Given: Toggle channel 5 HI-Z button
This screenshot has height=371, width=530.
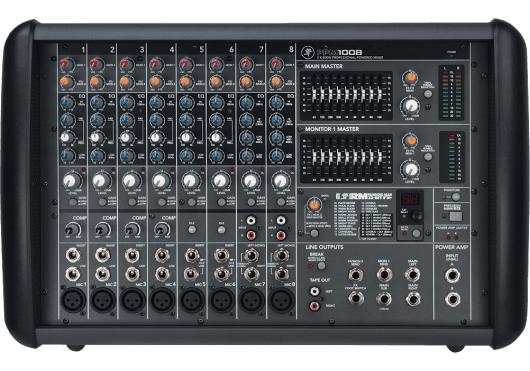Looking at the screenshot, I should point(192,230).
